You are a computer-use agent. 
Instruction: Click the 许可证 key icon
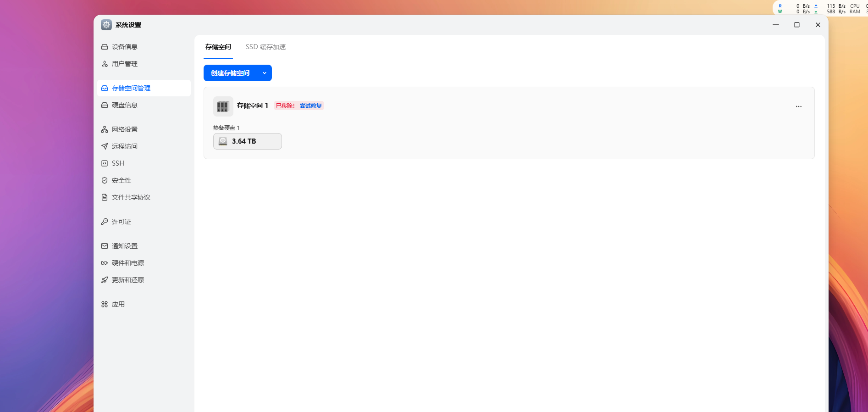coord(105,222)
